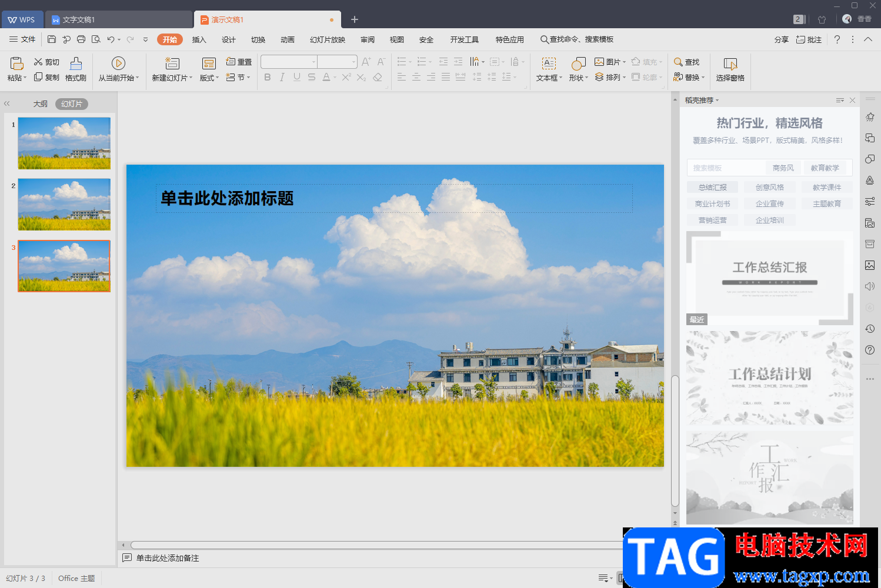Click the Shapes 形状 icon
This screenshot has width=881, height=588.
click(579, 63)
